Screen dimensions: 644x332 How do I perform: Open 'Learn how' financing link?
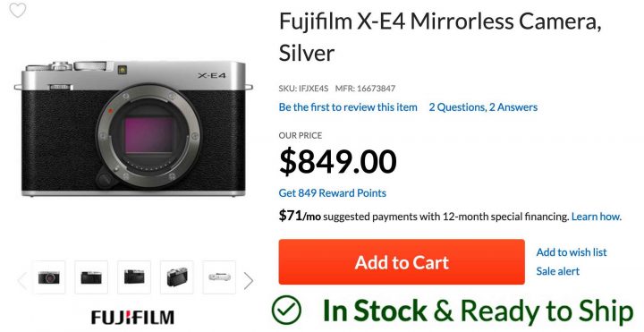597,217
